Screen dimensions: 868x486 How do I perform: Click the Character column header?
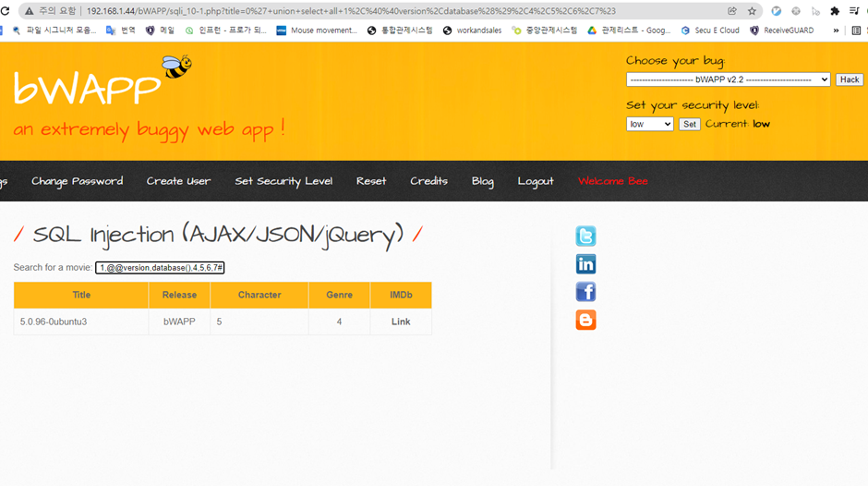(x=259, y=295)
